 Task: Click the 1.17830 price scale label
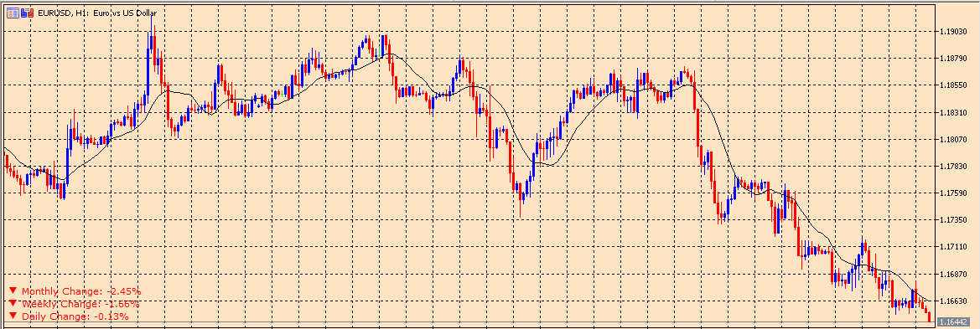tap(954, 166)
